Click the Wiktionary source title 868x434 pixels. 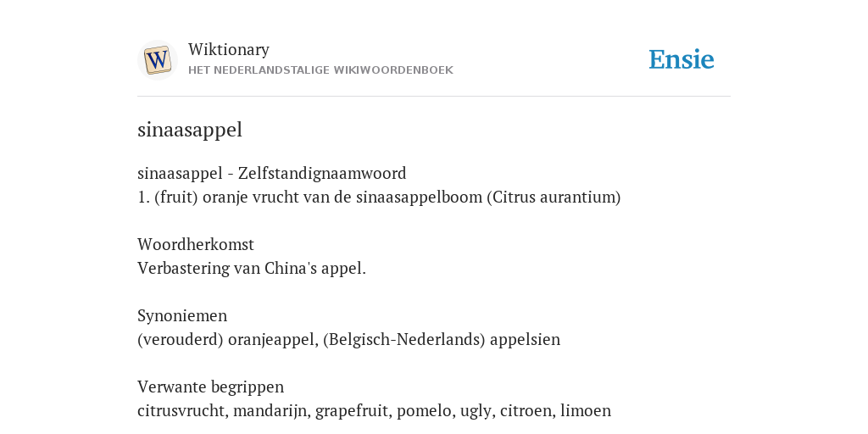229,49
